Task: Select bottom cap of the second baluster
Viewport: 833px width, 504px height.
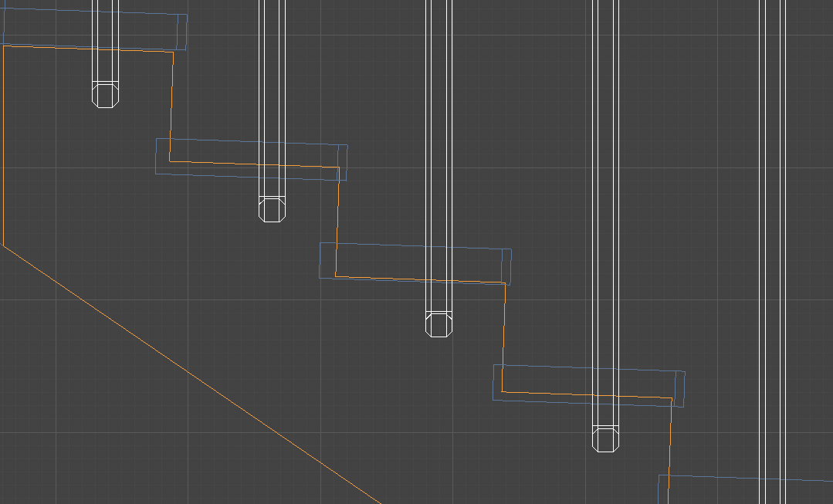Action: (272, 210)
